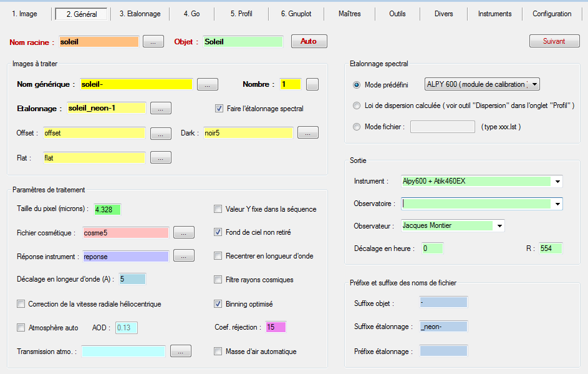Enable Filtre rayons cosmiques checkbox

tap(218, 280)
